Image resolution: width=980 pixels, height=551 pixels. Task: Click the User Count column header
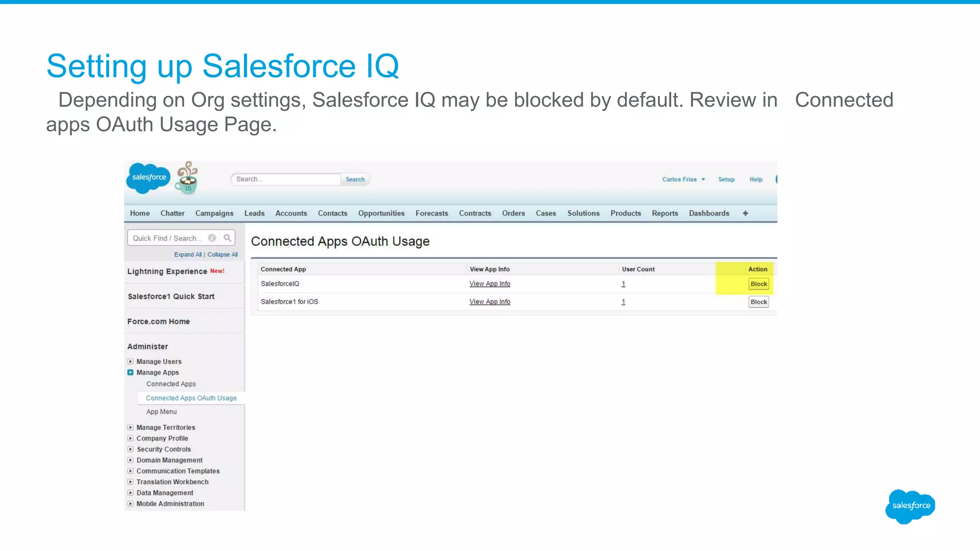(x=638, y=269)
